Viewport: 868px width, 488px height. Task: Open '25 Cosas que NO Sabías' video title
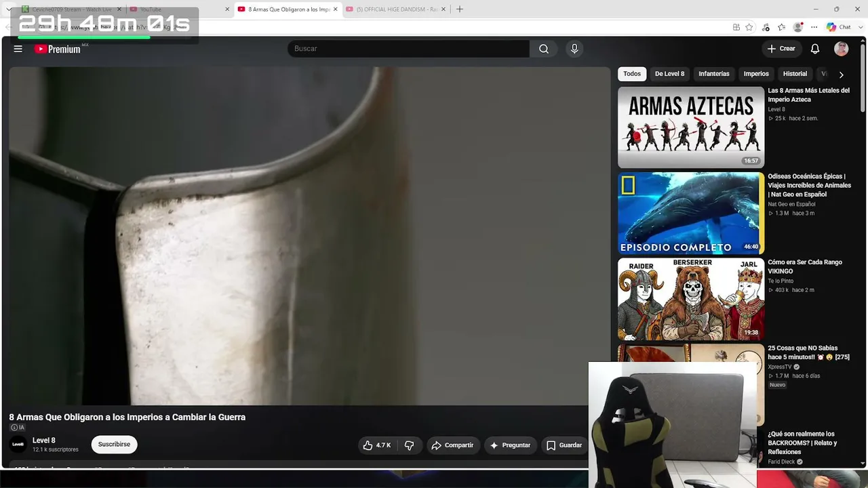pos(808,352)
